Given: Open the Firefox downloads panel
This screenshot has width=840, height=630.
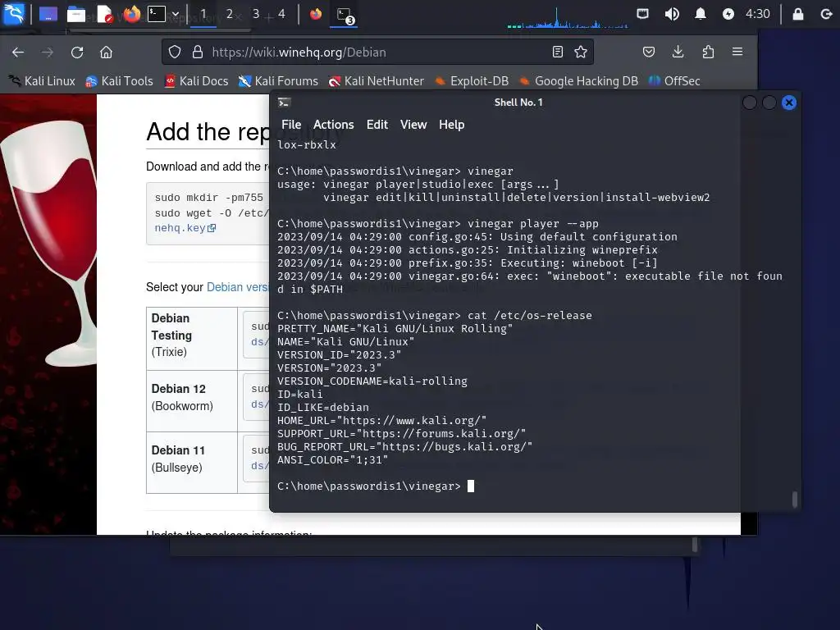Looking at the screenshot, I should pyautogui.click(x=678, y=52).
